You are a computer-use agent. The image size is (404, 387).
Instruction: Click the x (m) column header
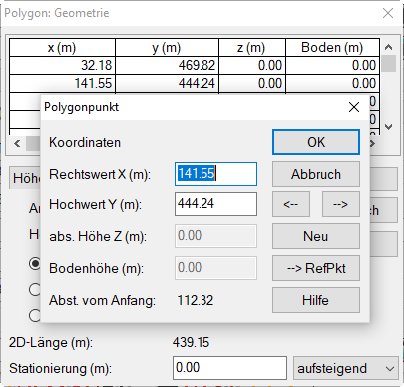[x=62, y=48]
